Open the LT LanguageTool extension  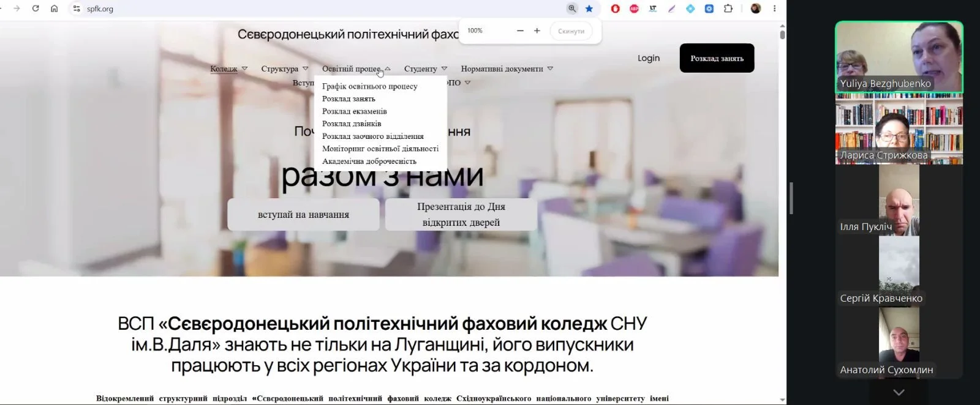(x=653, y=9)
